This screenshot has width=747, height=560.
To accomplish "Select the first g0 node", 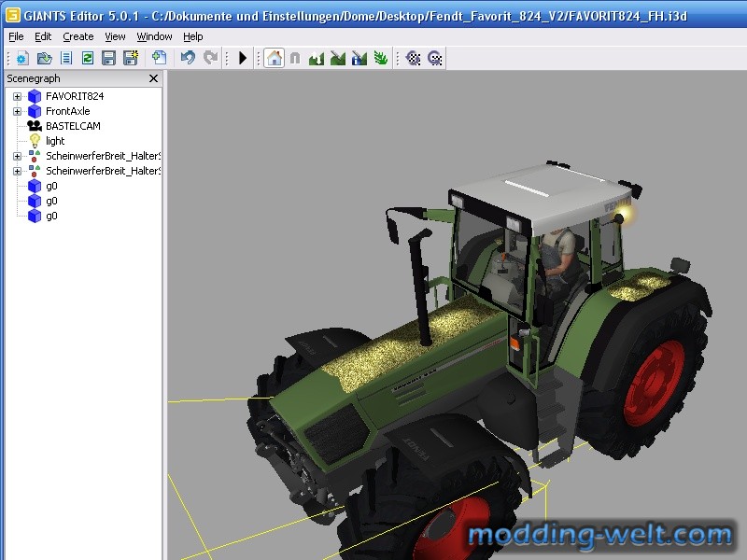I will [x=51, y=186].
